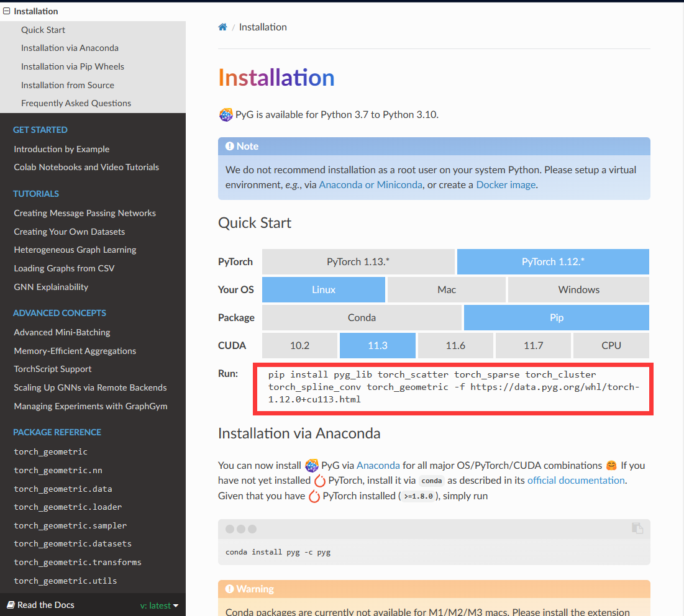Go to Installation via Pip Wheels
Image resolution: width=684 pixels, height=616 pixels.
click(x=73, y=66)
